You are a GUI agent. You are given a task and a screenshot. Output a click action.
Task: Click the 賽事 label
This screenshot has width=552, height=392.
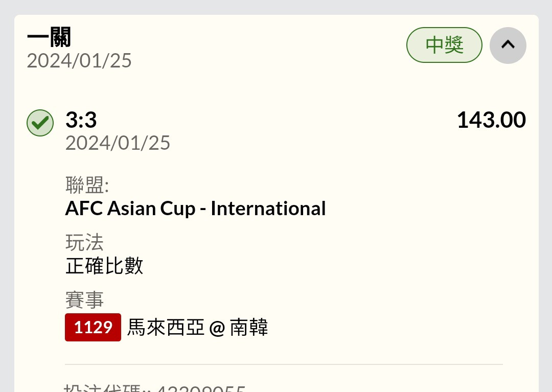tap(84, 300)
